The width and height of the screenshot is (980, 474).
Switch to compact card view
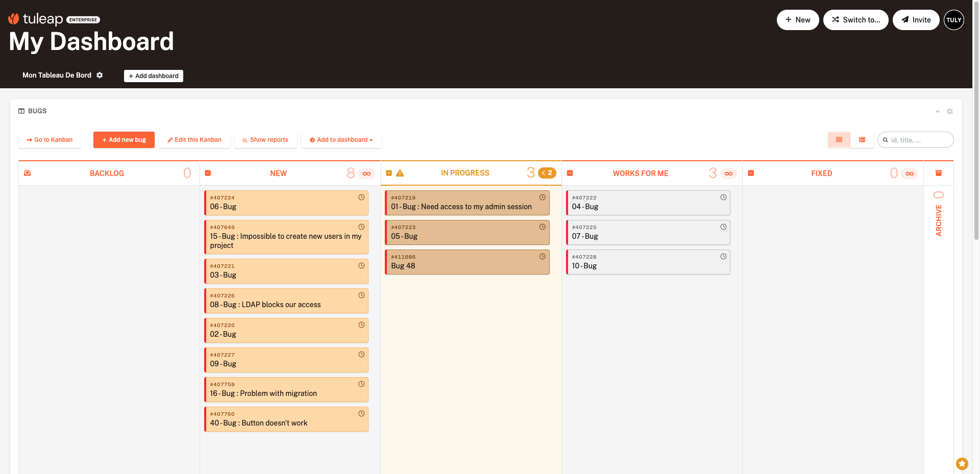[x=839, y=140]
